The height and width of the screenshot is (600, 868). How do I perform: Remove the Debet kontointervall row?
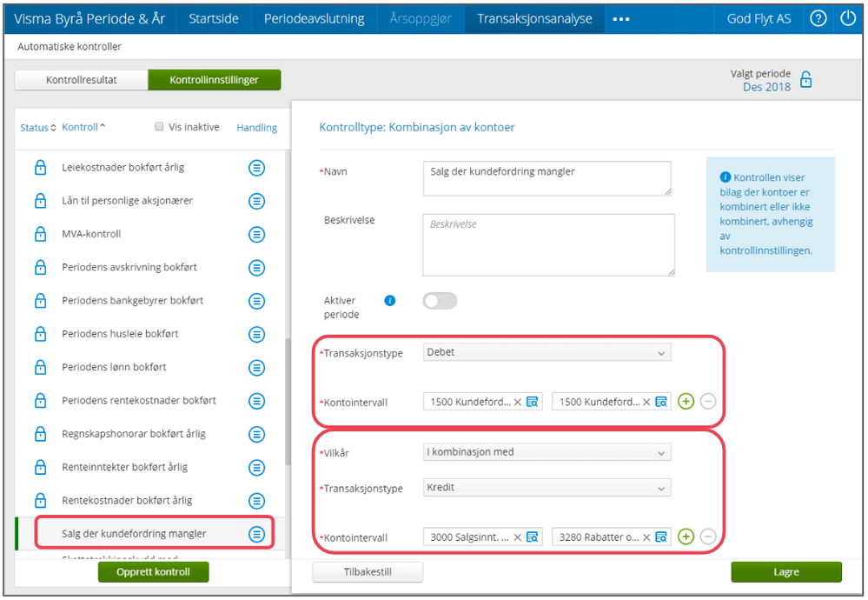(x=708, y=401)
